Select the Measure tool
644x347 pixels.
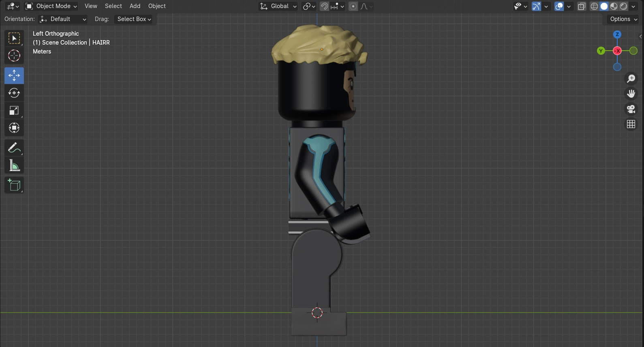[x=14, y=165]
